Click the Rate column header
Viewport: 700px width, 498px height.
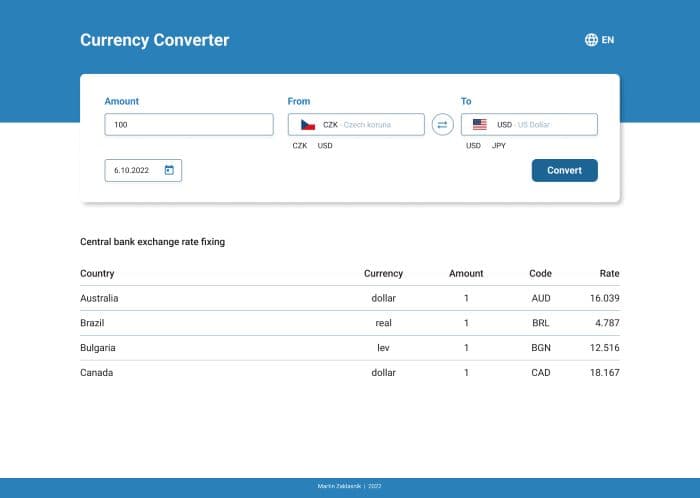609,274
